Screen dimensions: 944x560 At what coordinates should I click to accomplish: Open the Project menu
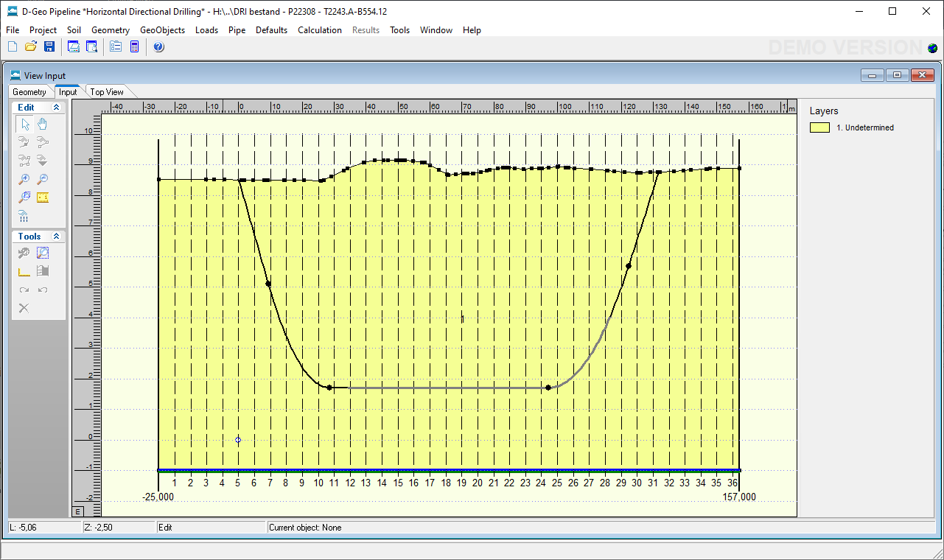coord(43,30)
